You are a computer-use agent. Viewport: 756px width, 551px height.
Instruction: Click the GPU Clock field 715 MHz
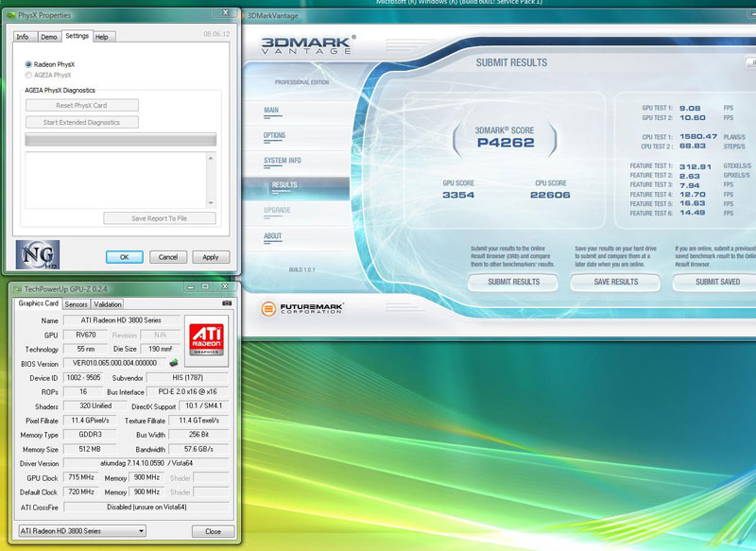(x=81, y=477)
